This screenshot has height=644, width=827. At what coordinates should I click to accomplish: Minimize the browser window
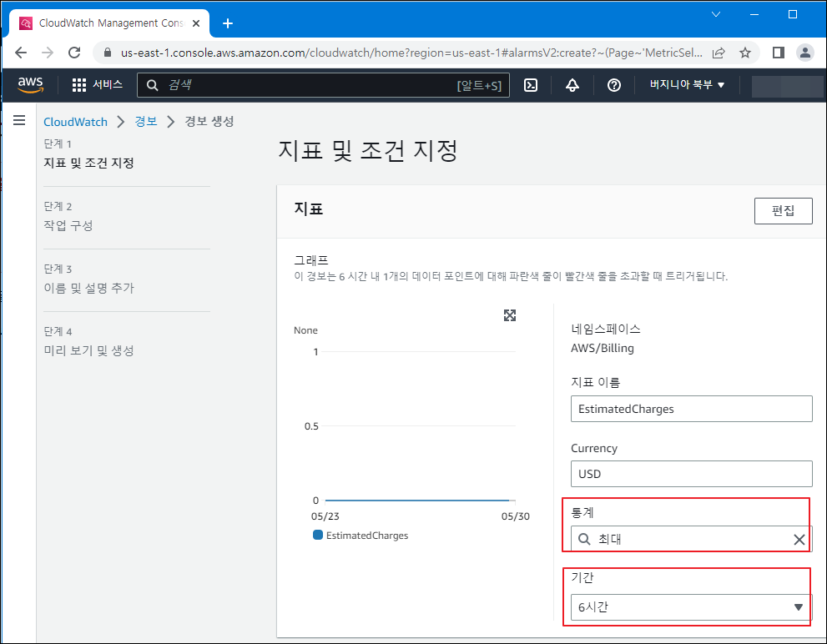click(x=754, y=14)
